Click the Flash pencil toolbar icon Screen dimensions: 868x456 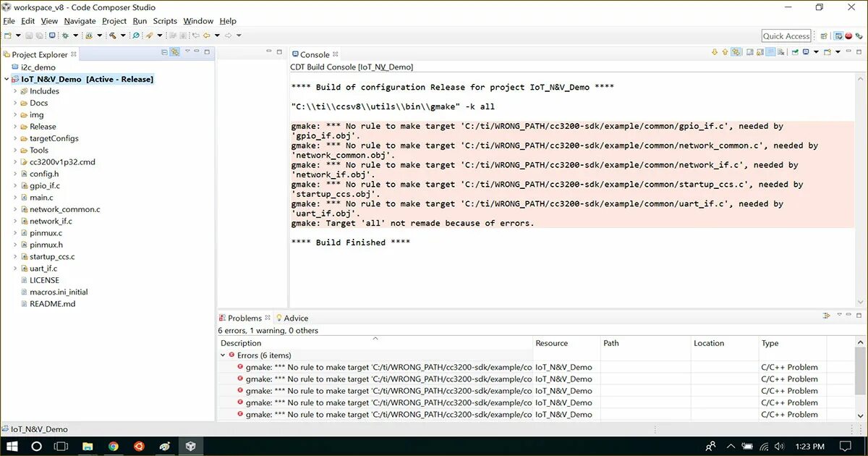[149, 35]
